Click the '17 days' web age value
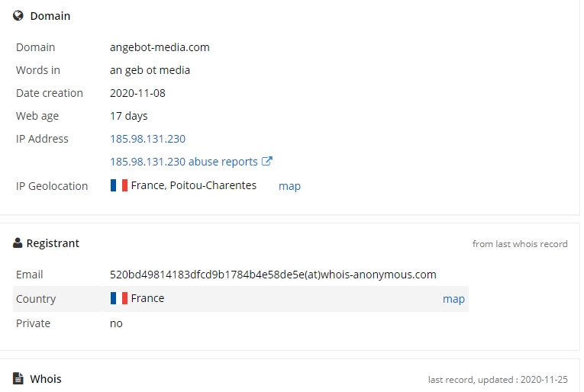The image size is (584, 392). [129, 116]
